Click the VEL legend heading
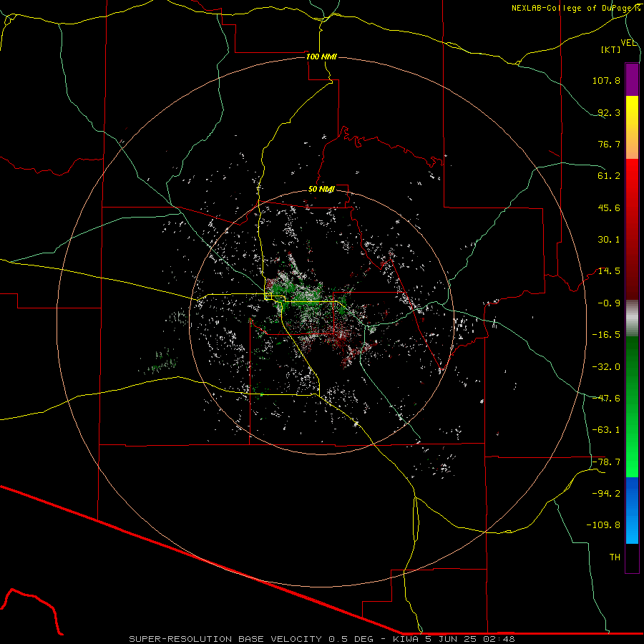Viewport: 644px width, 644px height. pos(628,43)
